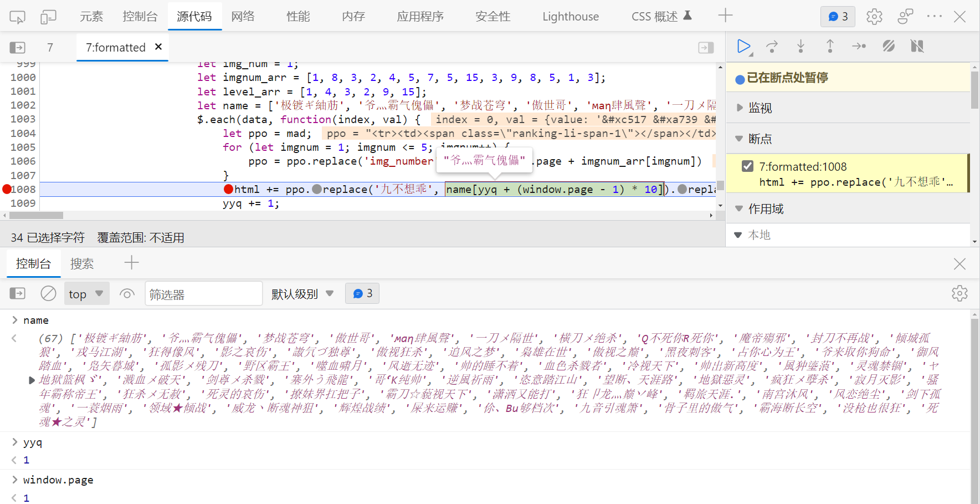This screenshot has width=980, height=504.
Task: Deactivate all breakpoints
Action: pos(889,47)
